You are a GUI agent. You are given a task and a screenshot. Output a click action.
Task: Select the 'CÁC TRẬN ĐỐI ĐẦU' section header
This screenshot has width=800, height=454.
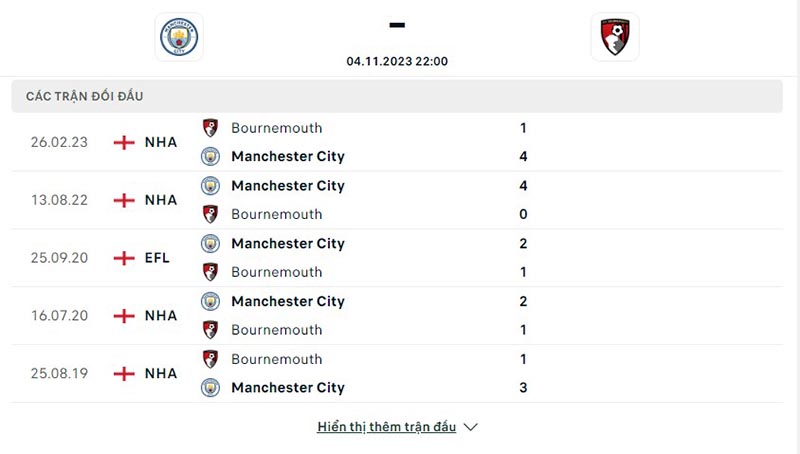click(x=85, y=96)
